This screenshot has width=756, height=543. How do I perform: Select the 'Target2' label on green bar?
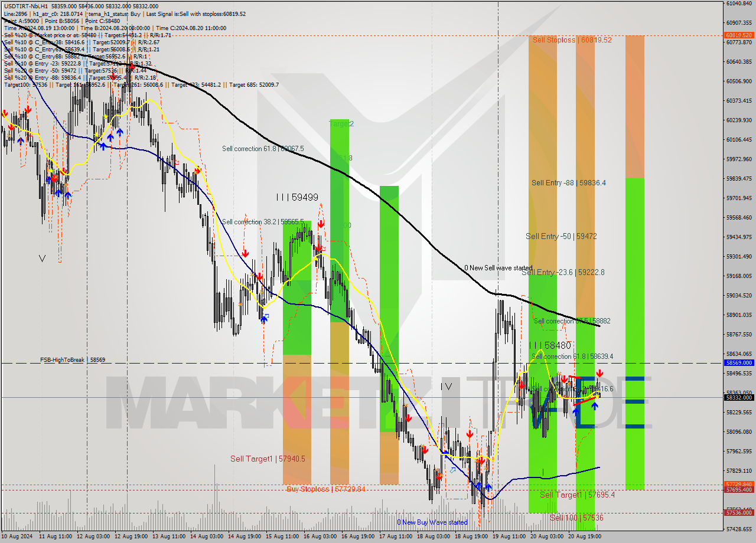pos(341,124)
